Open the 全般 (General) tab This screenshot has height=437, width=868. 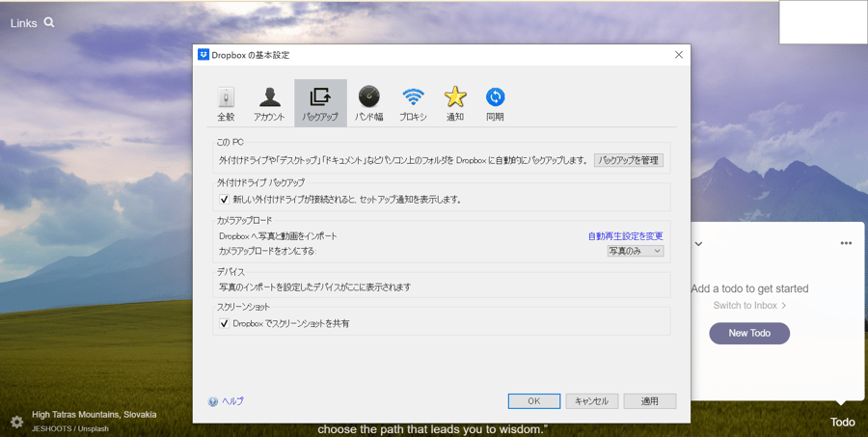226,103
